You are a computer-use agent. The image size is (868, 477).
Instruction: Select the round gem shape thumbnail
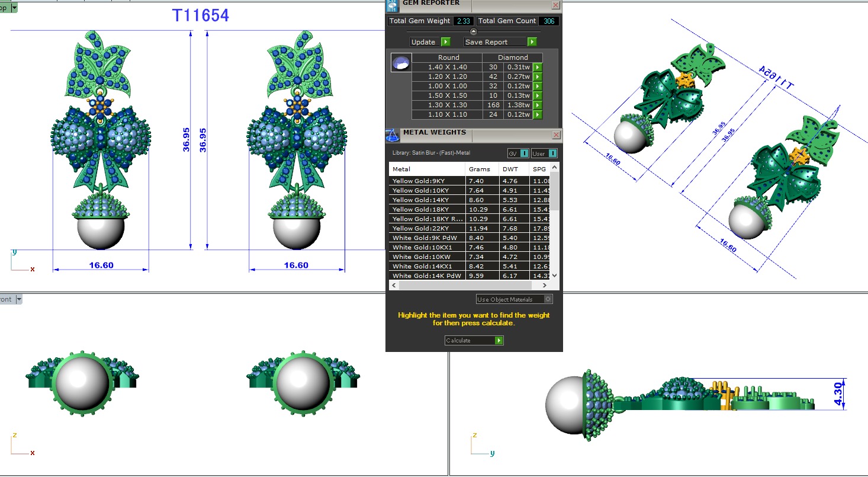pyautogui.click(x=401, y=63)
